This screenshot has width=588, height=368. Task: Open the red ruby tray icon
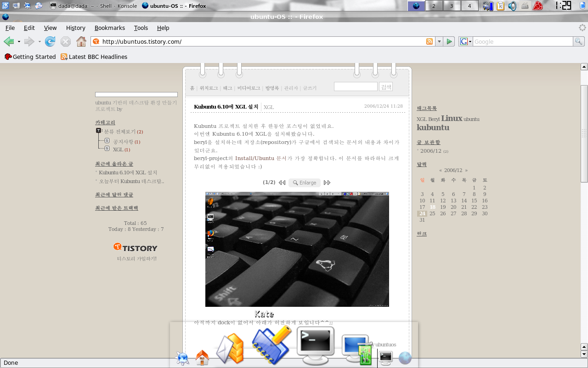coord(537,6)
